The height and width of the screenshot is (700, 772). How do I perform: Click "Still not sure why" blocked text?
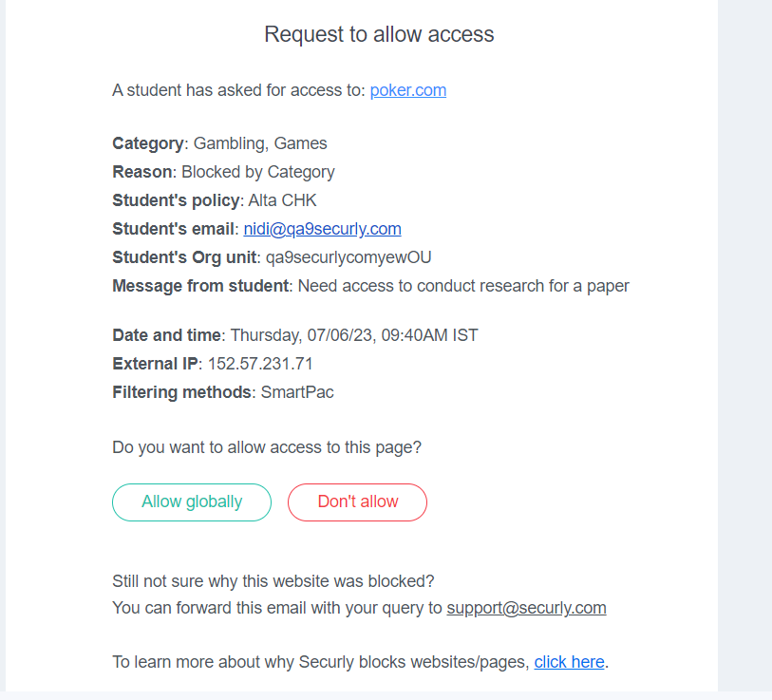[273, 581]
